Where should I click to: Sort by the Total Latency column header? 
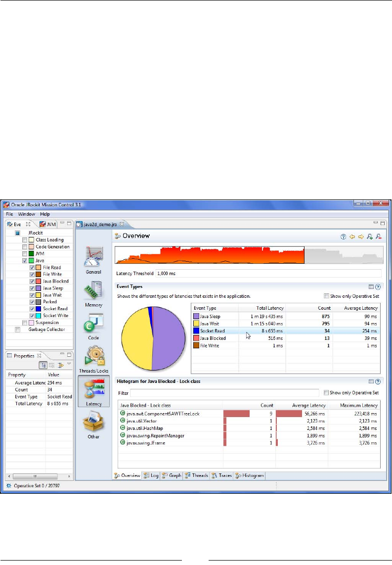point(262,308)
